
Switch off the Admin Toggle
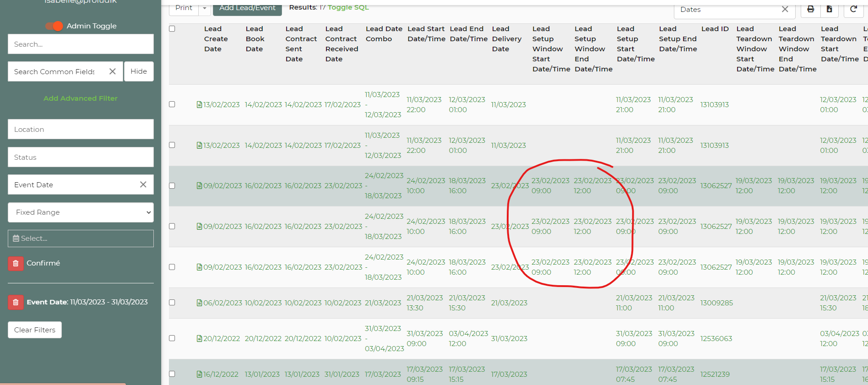[54, 26]
